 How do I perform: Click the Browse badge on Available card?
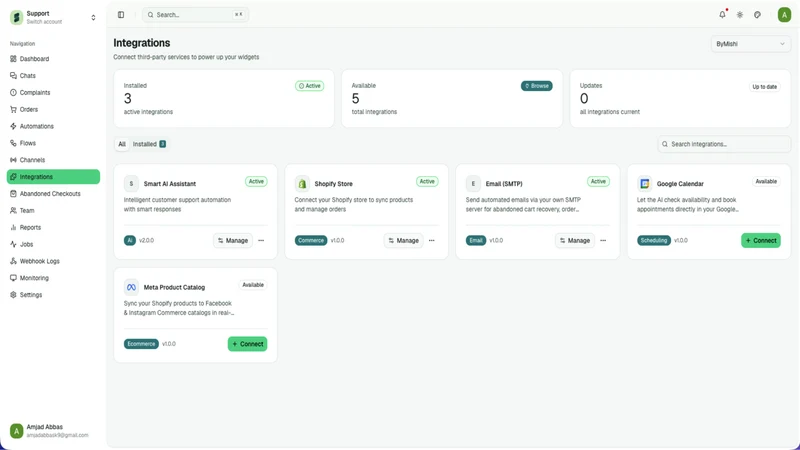pos(536,86)
